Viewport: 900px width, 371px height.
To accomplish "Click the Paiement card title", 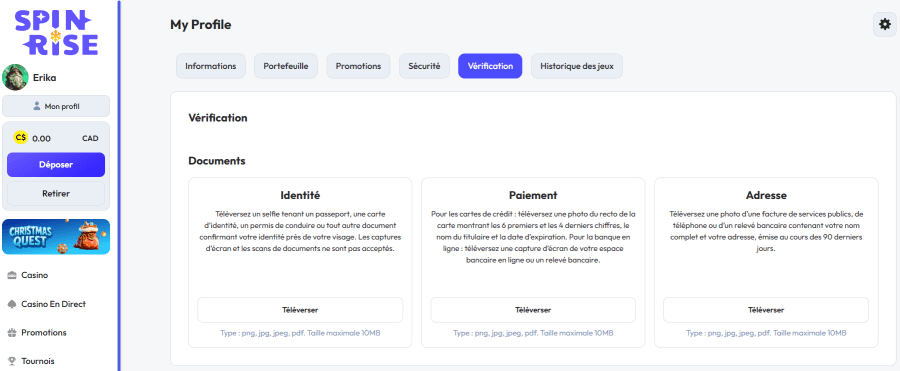I will 533,195.
